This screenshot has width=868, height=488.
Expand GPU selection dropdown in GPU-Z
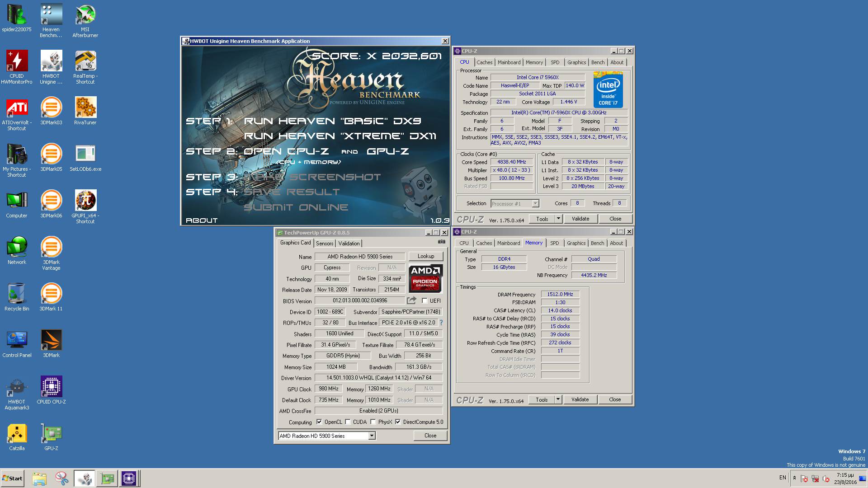(x=372, y=436)
